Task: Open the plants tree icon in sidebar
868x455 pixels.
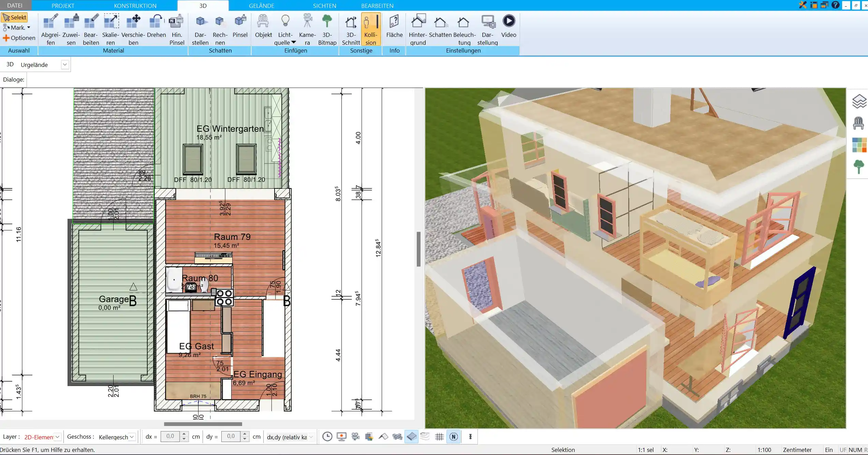Action: pos(858,167)
